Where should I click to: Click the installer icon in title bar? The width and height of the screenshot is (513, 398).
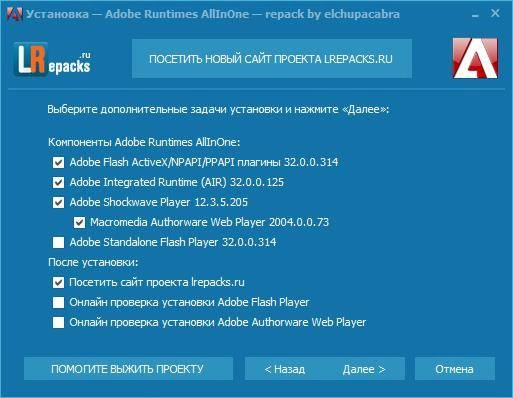click(x=15, y=14)
